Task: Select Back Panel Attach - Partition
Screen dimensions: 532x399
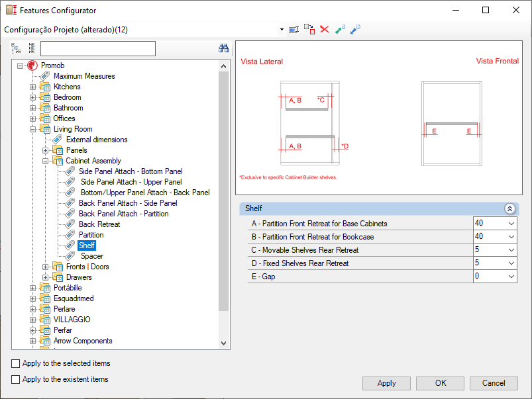Action: tap(123, 214)
